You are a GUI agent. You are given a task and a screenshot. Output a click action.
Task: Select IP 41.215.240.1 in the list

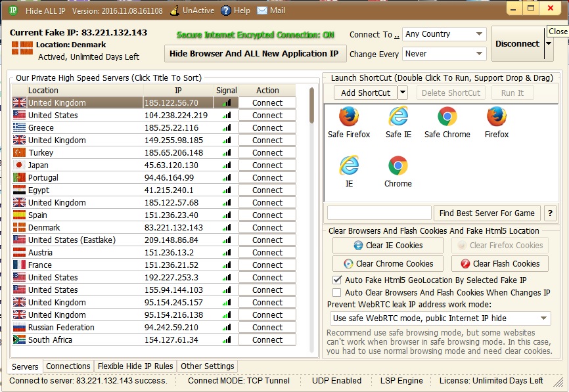coord(169,190)
